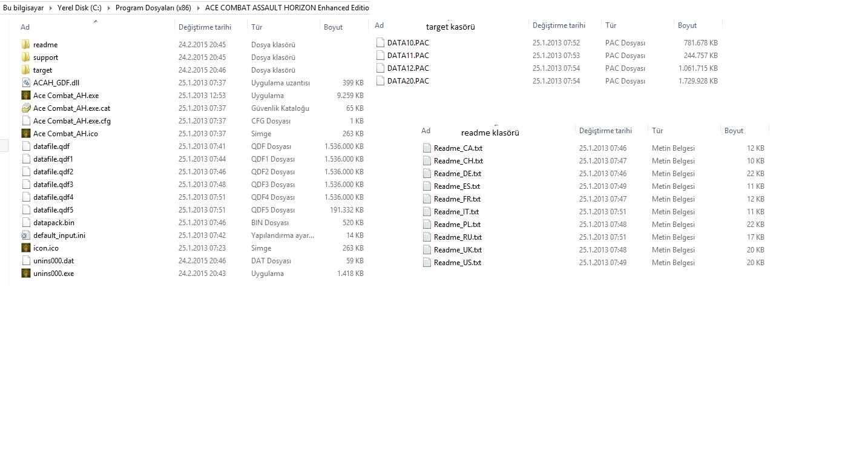Select Ace Combat_AH.exe.cfg file icon

pyautogui.click(x=25, y=120)
